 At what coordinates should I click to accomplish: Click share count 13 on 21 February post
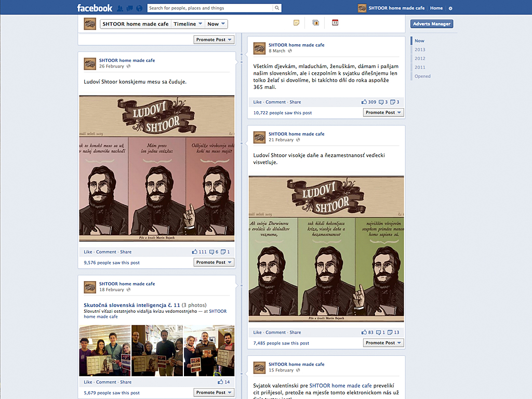pos(394,332)
